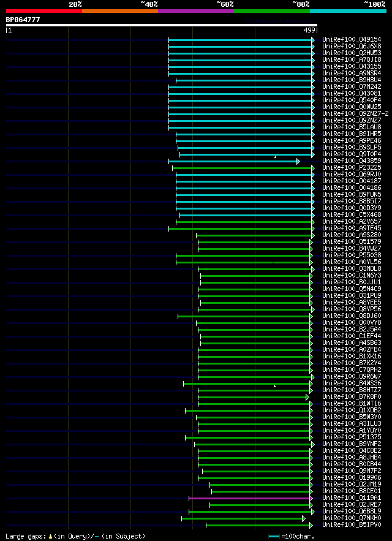Select the UniRef100_B7K2Y4 label

(352, 363)
